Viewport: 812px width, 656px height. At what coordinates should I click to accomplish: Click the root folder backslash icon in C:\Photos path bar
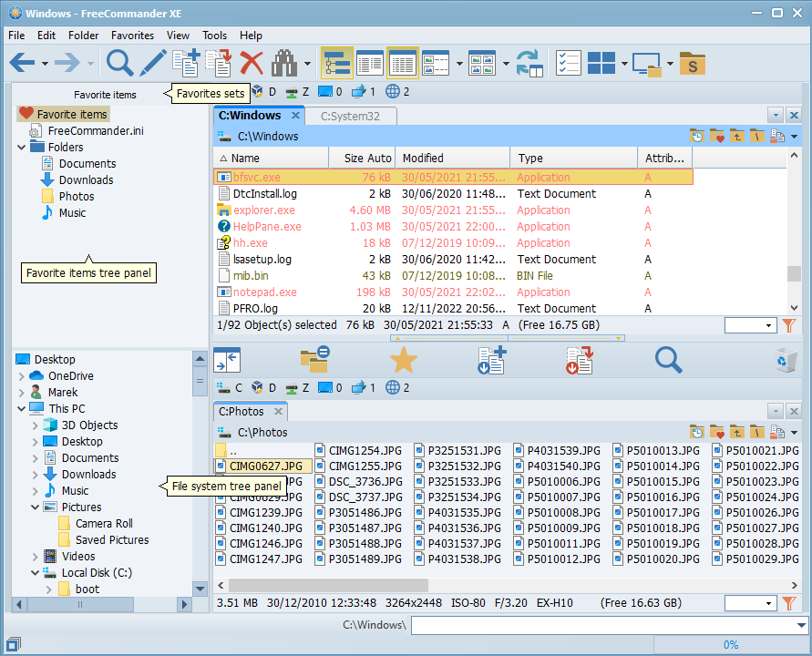[x=756, y=433]
